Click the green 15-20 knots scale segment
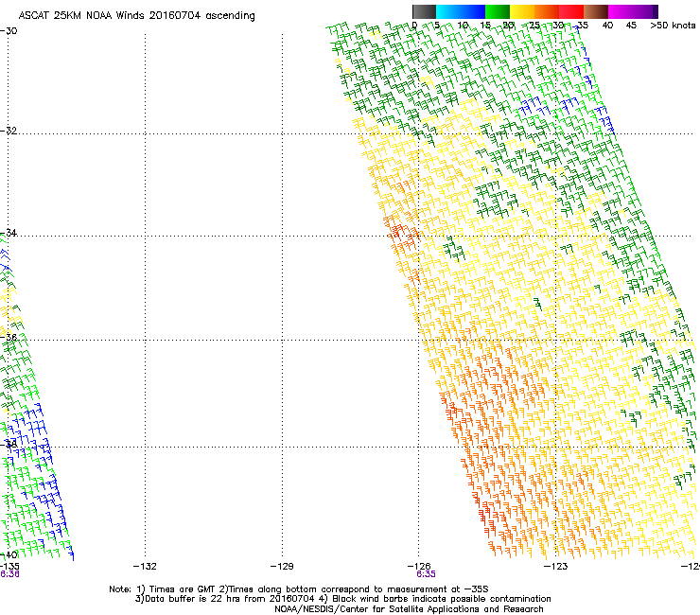 [x=498, y=11]
